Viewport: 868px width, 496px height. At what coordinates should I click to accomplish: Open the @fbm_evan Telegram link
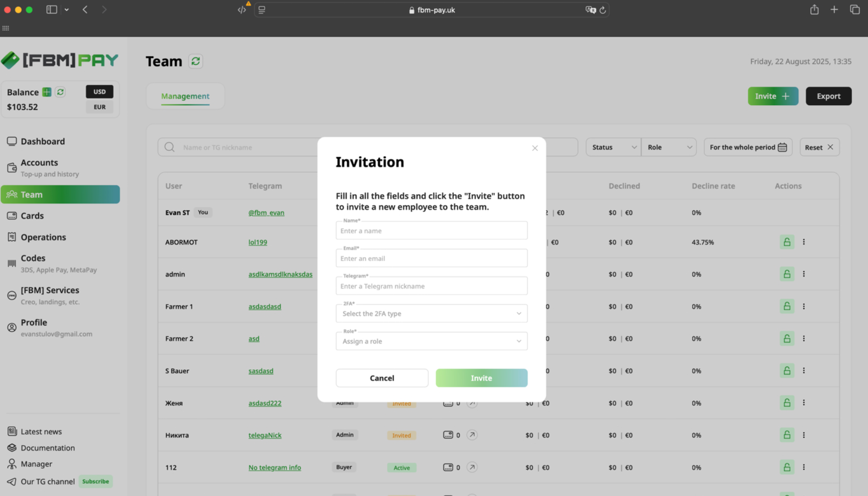pyautogui.click(x=266, y=213)
